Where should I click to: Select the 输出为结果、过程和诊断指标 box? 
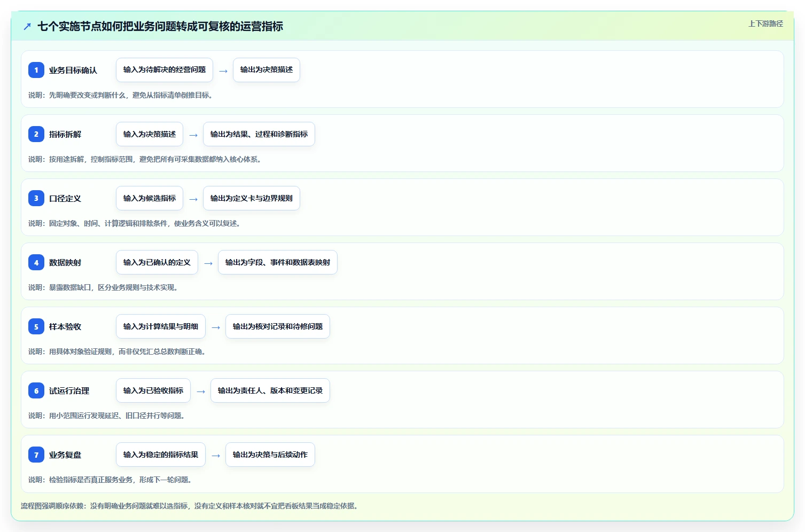pos(259,134)
